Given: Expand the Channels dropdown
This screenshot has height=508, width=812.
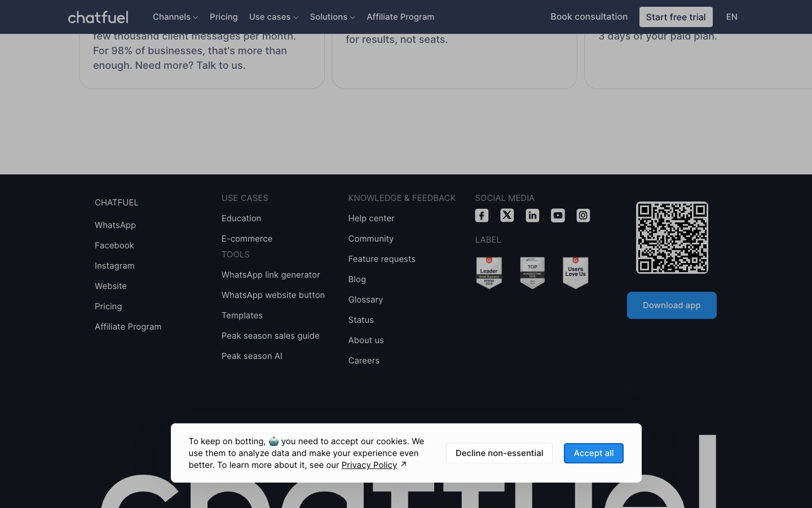Looking at the screenshot, I should tap(175, 17).
